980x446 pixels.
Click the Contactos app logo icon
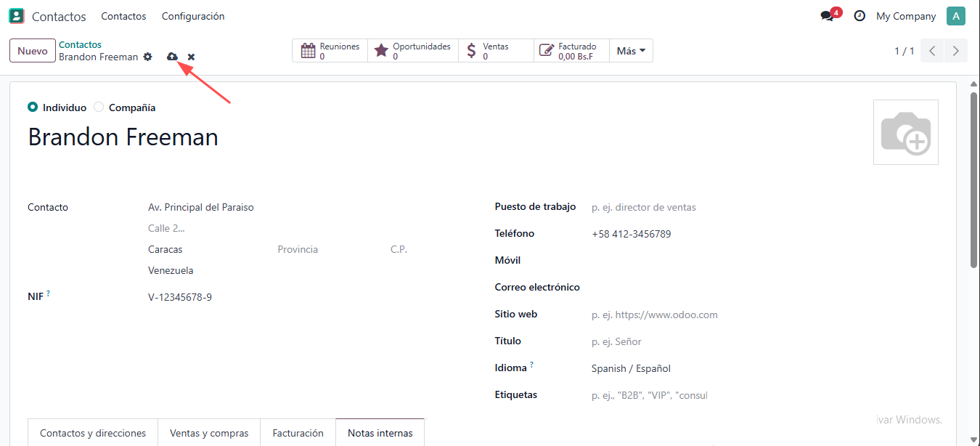click(x=16, y=16)
